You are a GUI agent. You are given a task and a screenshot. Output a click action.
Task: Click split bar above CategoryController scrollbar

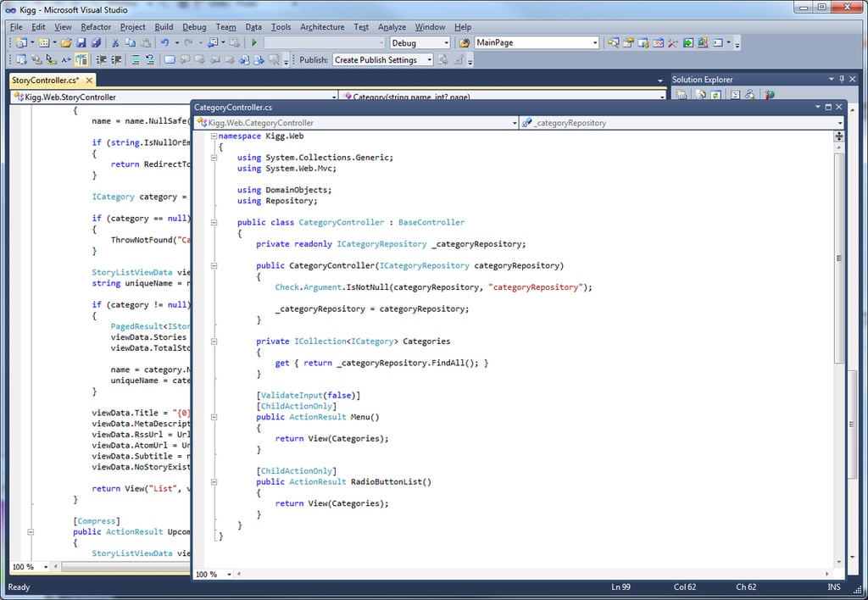pyautogui.click(x=839, y=136)
